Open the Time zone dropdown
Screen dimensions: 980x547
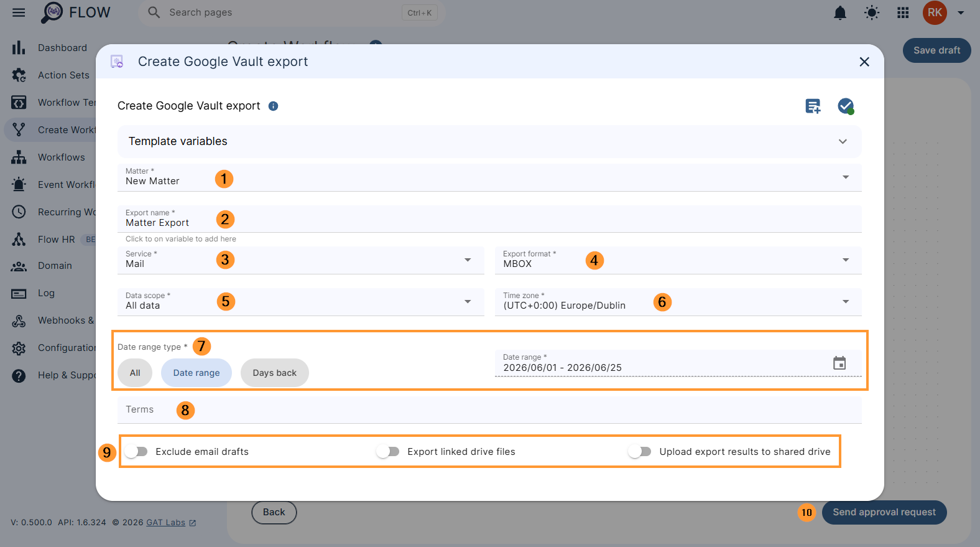coord(678,302)
